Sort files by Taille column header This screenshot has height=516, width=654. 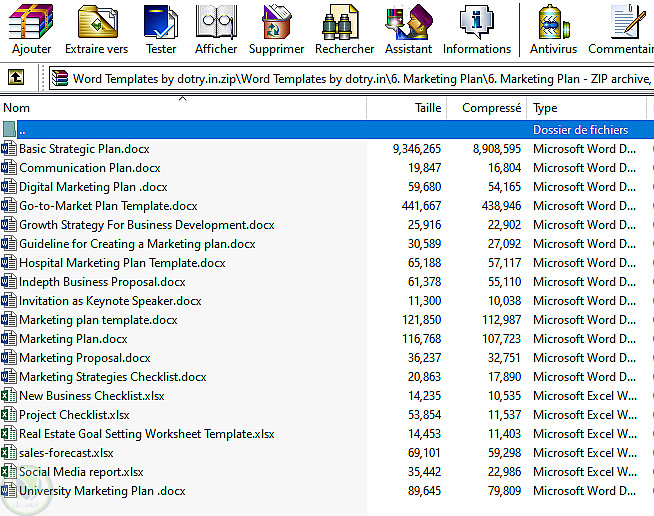(x=407, y=108)
